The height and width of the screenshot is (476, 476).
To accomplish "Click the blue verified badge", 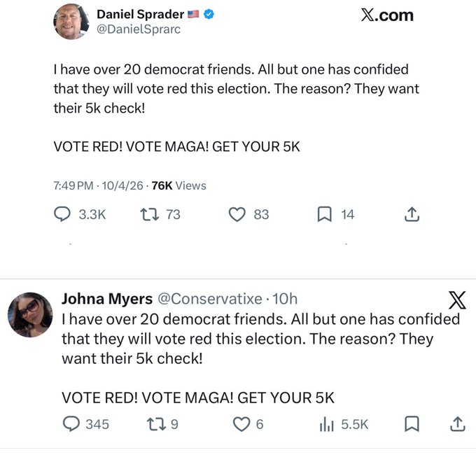I will (x=209, y=14).
